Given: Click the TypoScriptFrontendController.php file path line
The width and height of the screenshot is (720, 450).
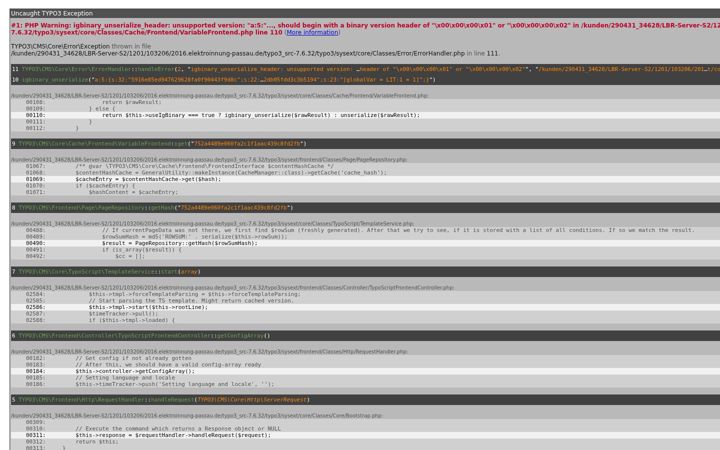Looking at the screenshot, I should (232, 287).
